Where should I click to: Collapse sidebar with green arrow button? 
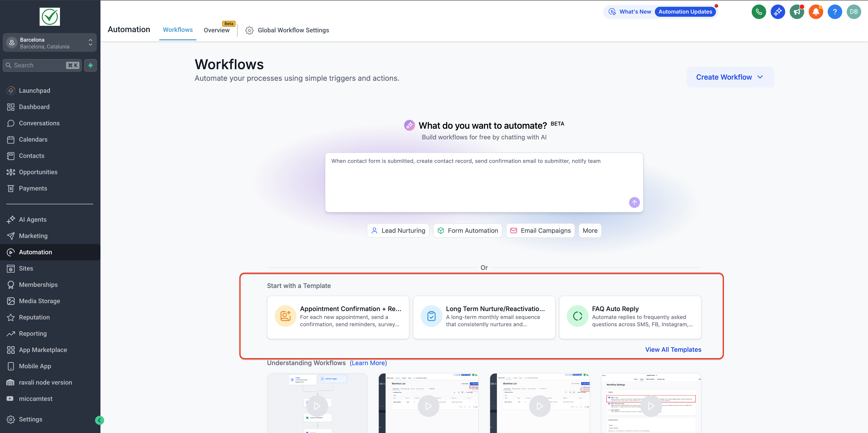pyautogui.click(x=99, y=420)
